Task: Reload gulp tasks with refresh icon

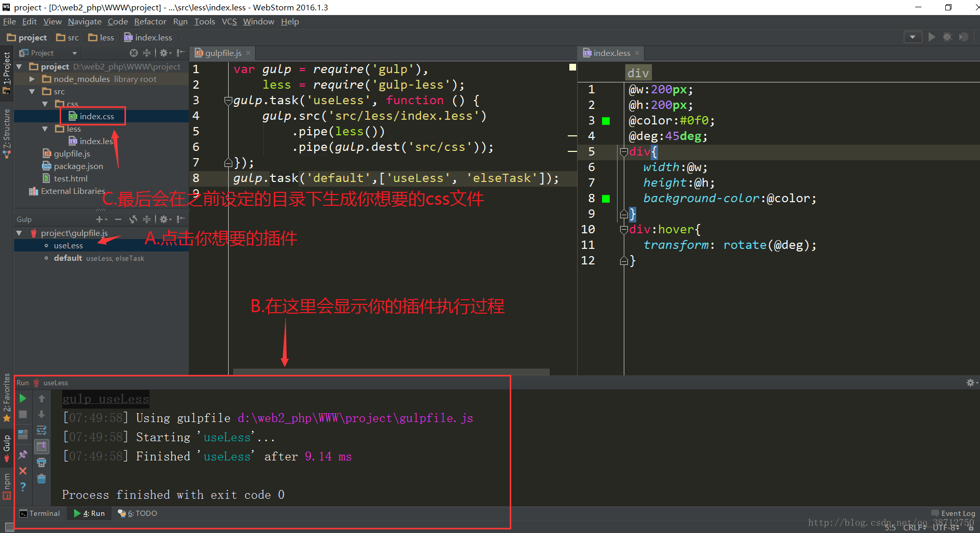Action: pos(133,219)
